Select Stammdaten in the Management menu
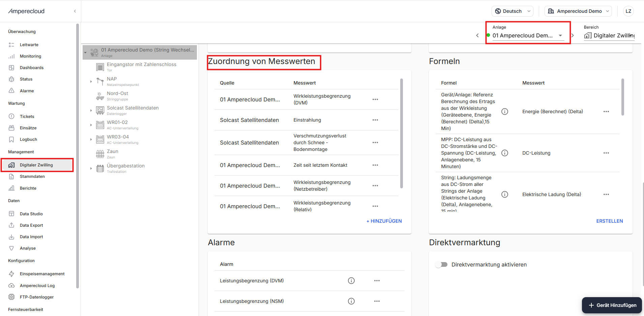Screen dimensions: 644x316 coord(32,177)
